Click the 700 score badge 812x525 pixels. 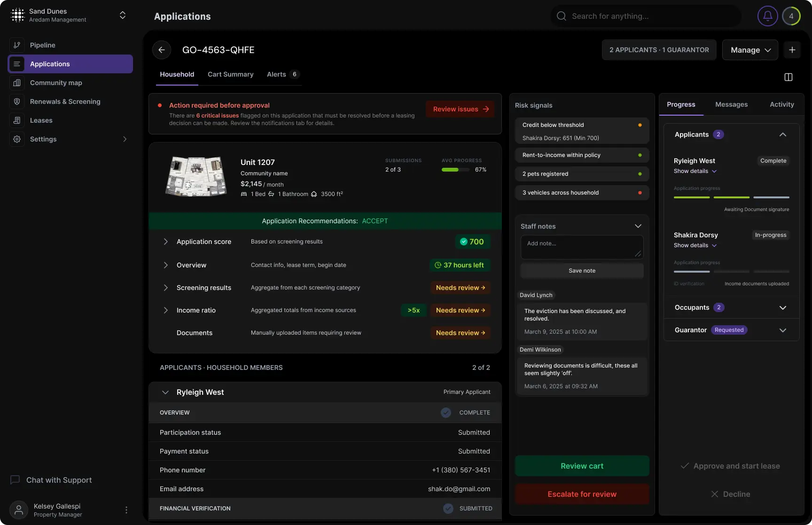pos(473,242)
